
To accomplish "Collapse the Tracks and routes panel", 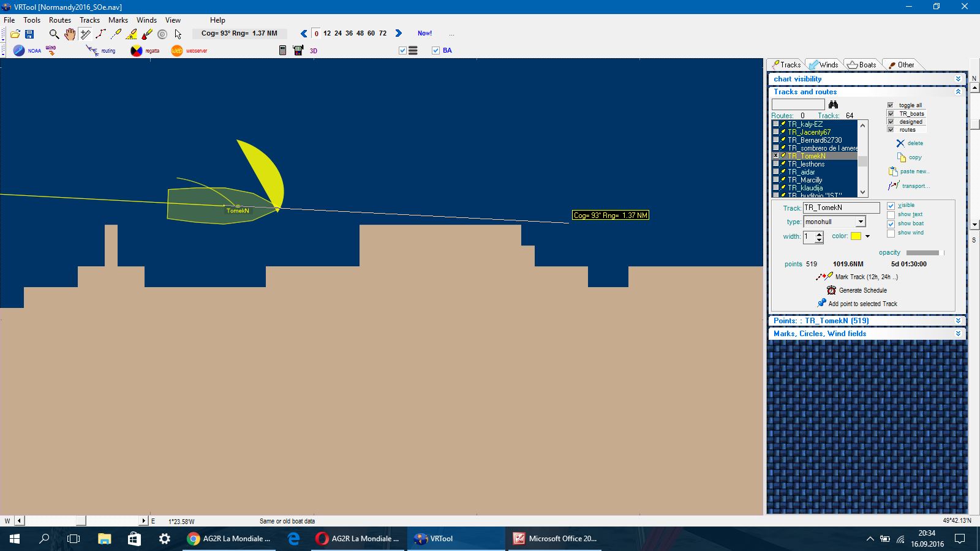I will tap(958, 92).
